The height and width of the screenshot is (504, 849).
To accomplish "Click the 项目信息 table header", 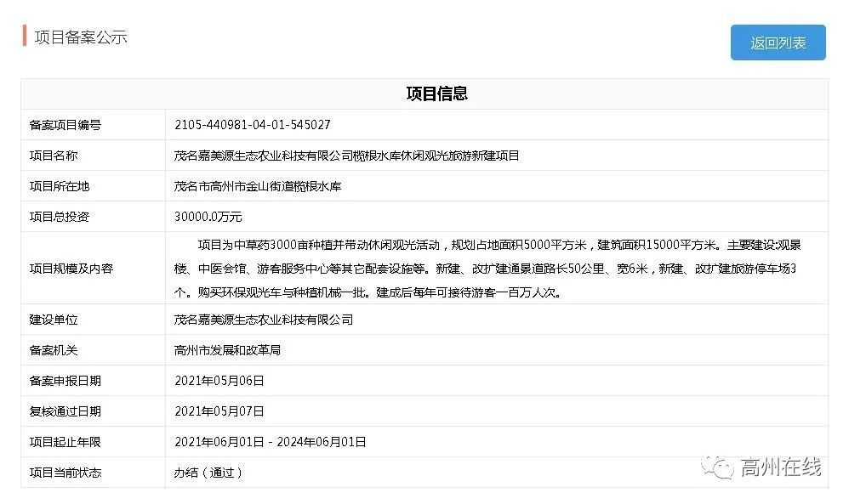I will point(436,93).
